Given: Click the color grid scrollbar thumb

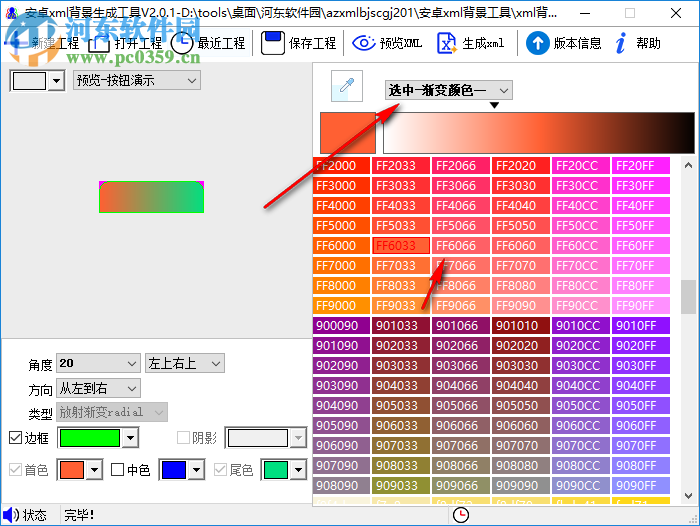Looking at the screenshot, I should coord(688,297).
